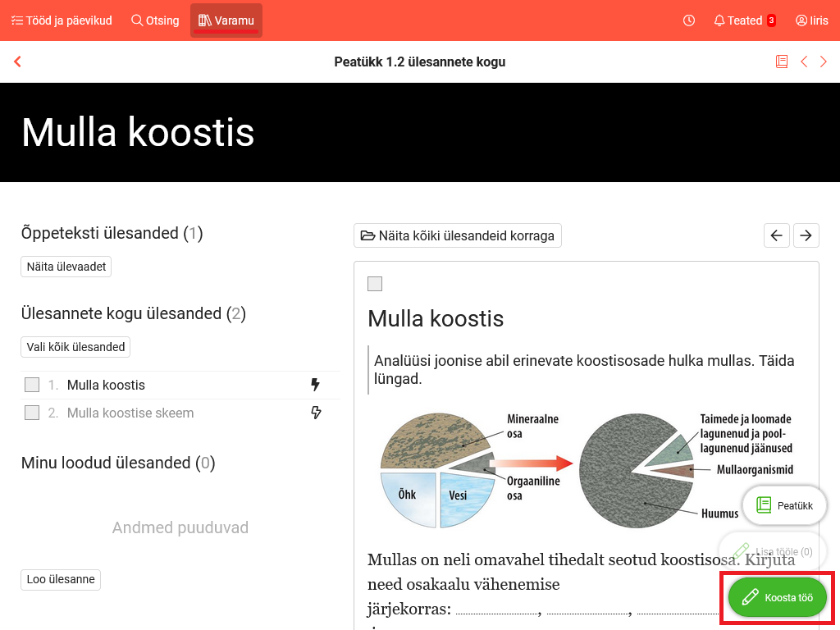Viewport: 840px width, 630px height.
Task: Open the liris user account menu
Action: click(811, 21)
